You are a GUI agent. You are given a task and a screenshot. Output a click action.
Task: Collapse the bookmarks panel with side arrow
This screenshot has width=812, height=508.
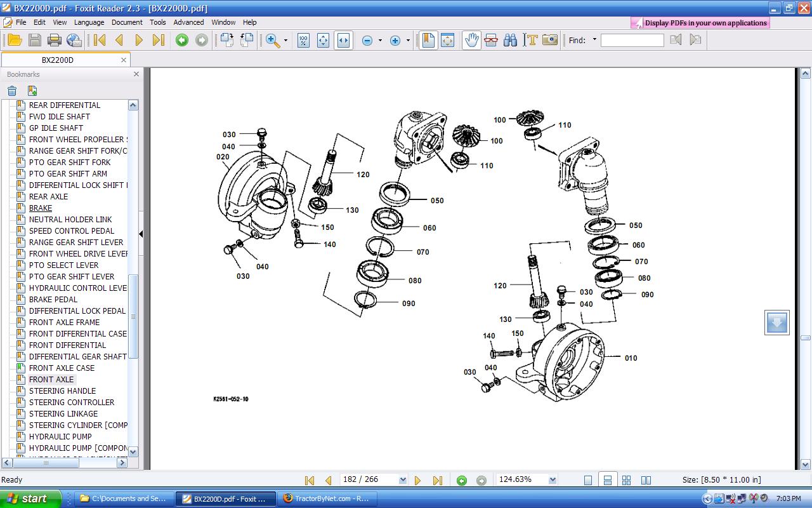141,234
